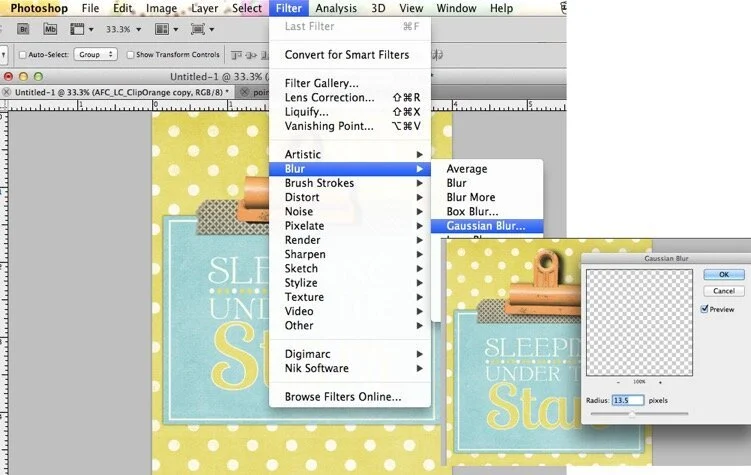Image resolution: width=751 pixels, height=475 pixels.
Task: Click the Gaussian Blur preview thumbnail
Action: click(x=639, y=322)
